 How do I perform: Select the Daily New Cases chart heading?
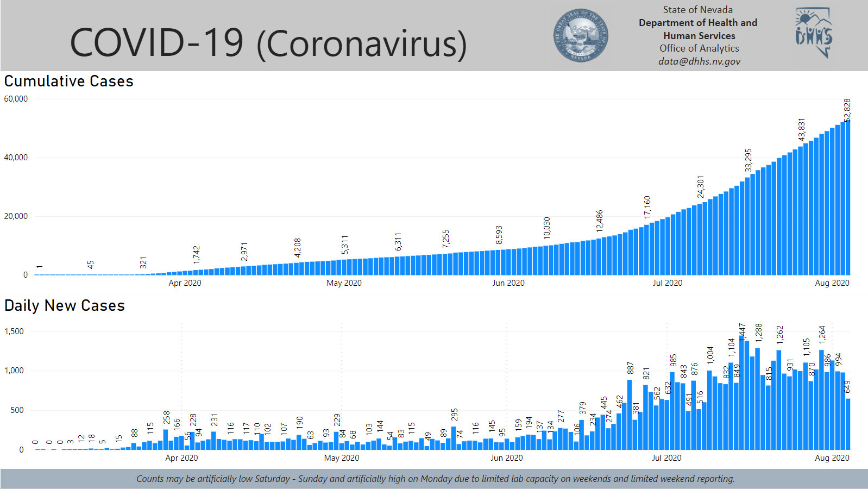tap(65, 306)
